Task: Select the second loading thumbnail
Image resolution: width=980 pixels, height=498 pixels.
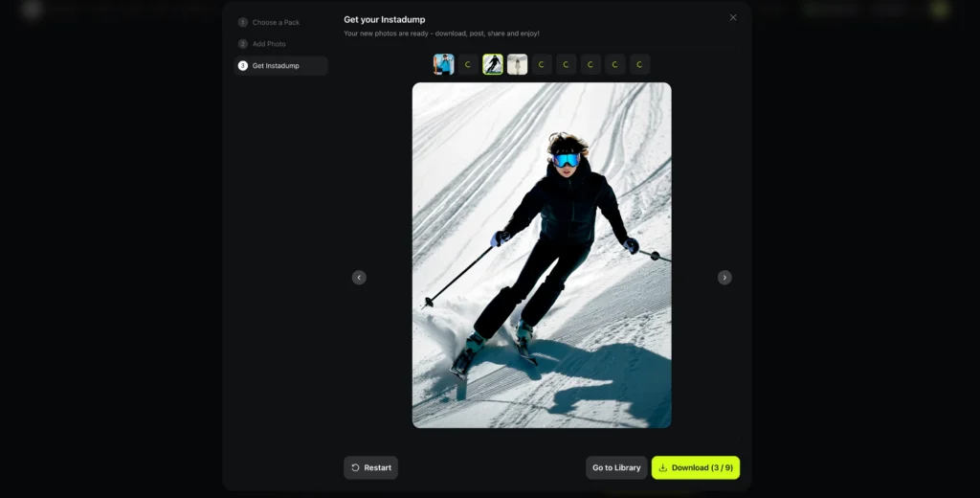Action: 468,64
